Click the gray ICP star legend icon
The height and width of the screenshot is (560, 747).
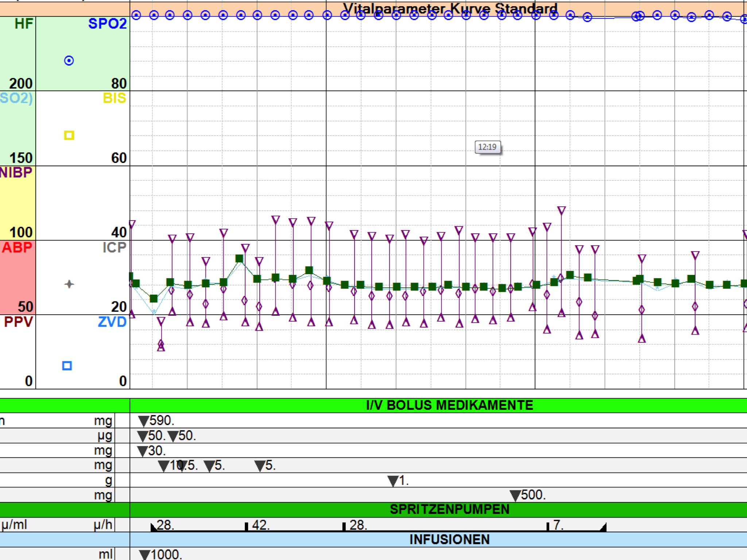coord(69,284)
